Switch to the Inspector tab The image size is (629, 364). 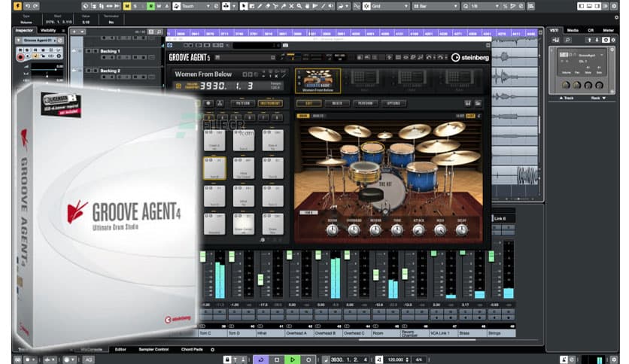pos(24,31)
